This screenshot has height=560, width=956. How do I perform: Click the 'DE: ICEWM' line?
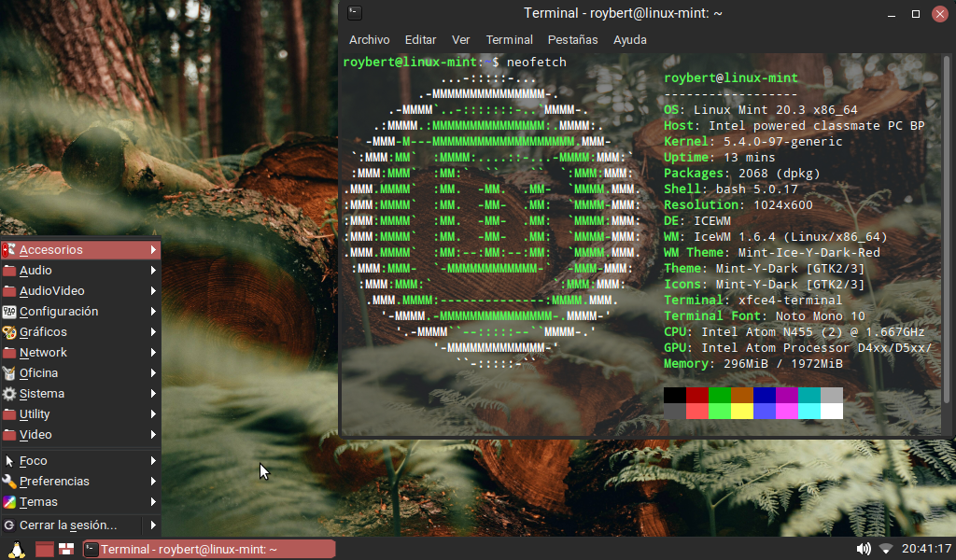[x=696, y=220]
